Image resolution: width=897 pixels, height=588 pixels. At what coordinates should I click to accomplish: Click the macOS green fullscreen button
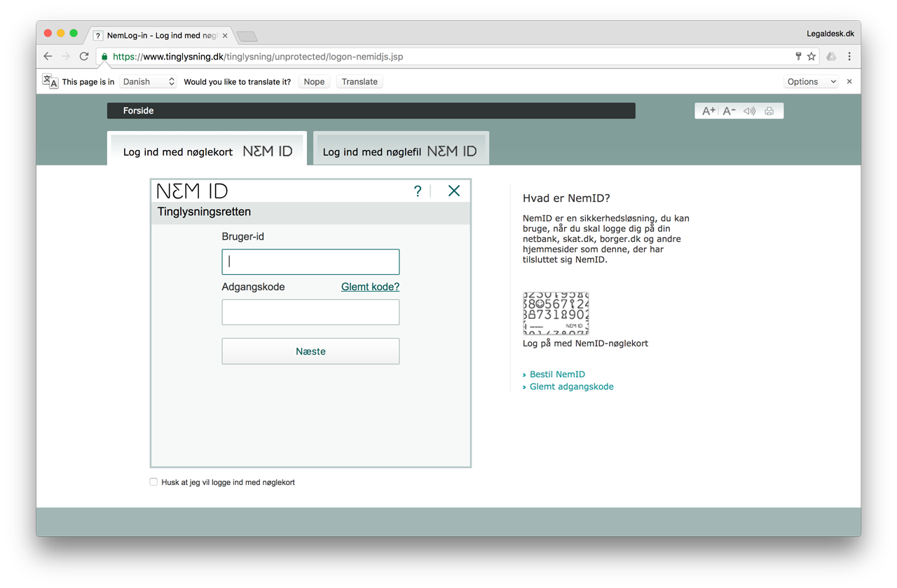tap(74, 33)
